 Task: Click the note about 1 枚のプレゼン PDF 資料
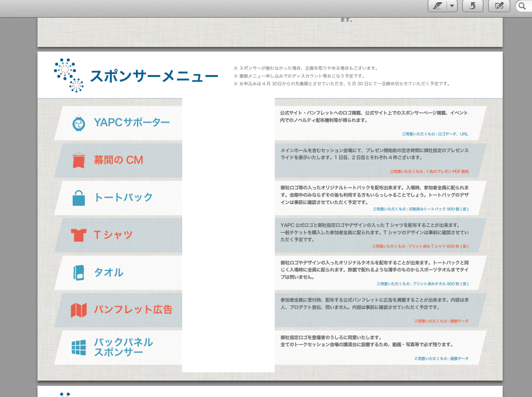tap(429, 171)
